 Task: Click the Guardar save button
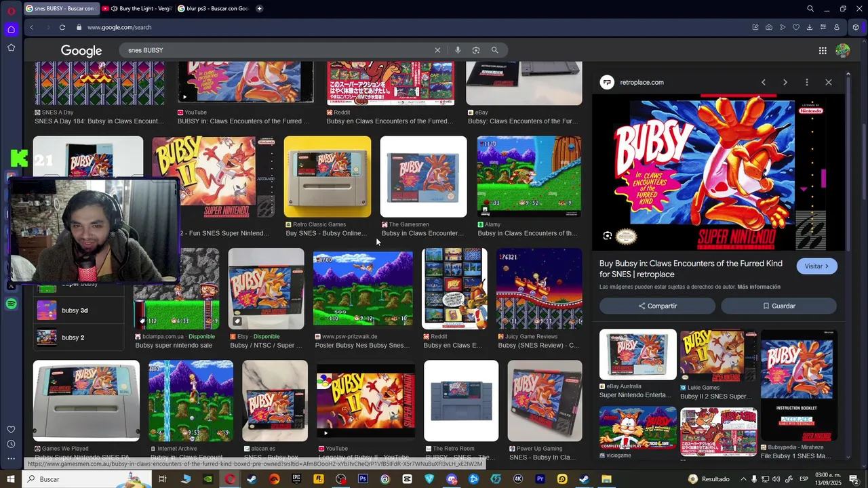pos(778,306)
